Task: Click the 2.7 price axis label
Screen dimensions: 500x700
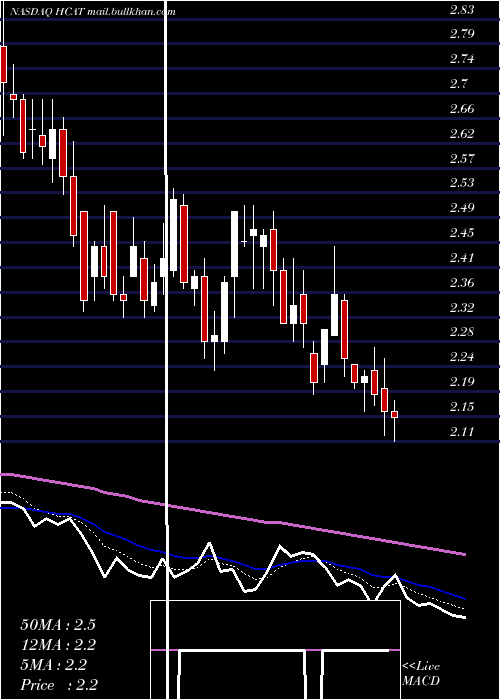Action: 458,83
